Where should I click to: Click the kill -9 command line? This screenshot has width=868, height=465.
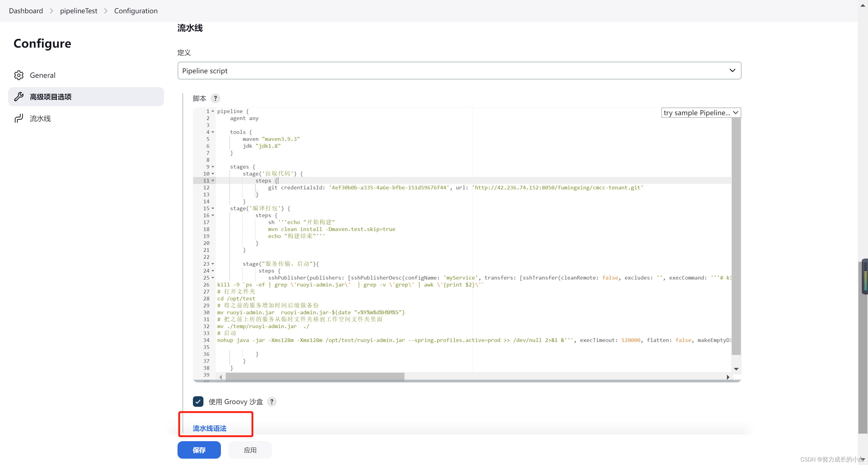(351, 285)
